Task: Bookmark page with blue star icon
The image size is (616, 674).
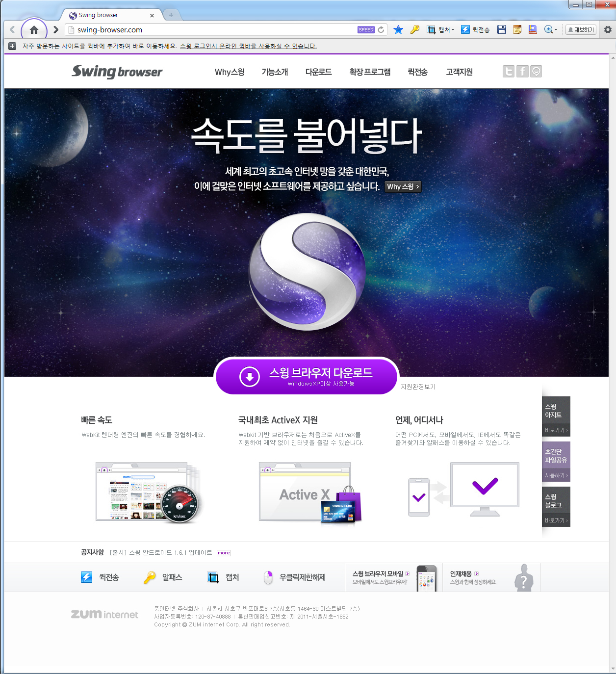Action: tap(398, 30)
